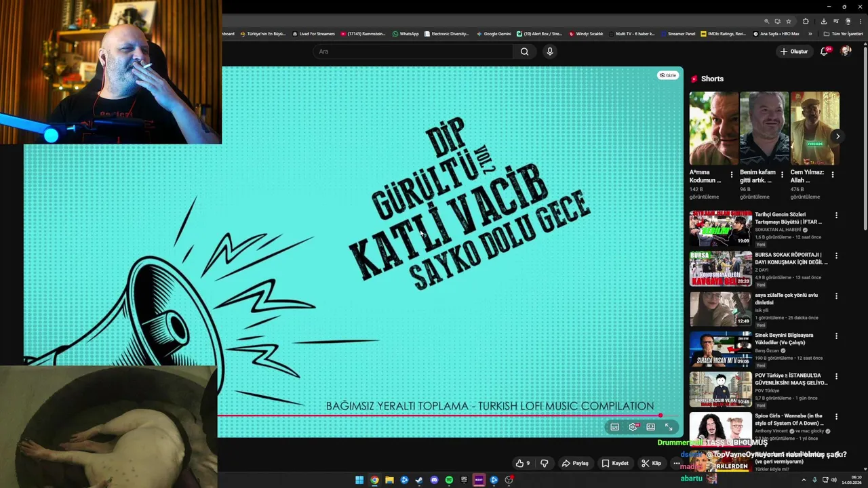Screen dimensions: 868x488
Task: Enter fullscreen video mode
Action: pos(669,427)
